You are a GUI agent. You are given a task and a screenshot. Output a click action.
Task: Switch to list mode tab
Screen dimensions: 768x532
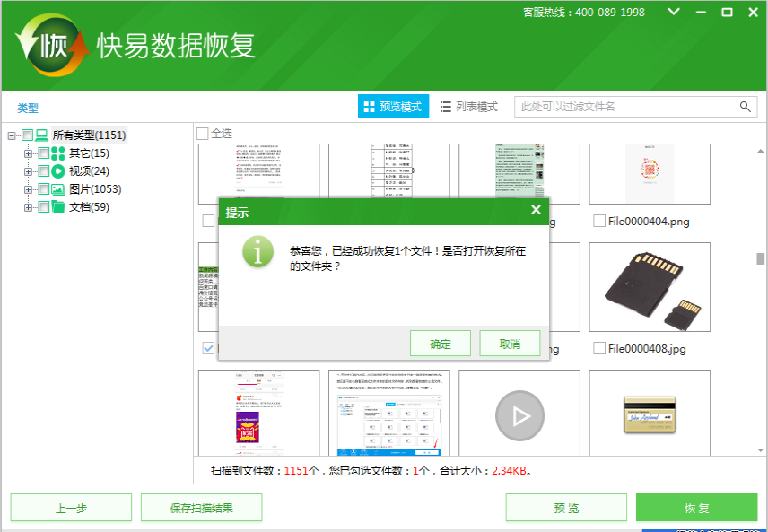tap(468, 107)
